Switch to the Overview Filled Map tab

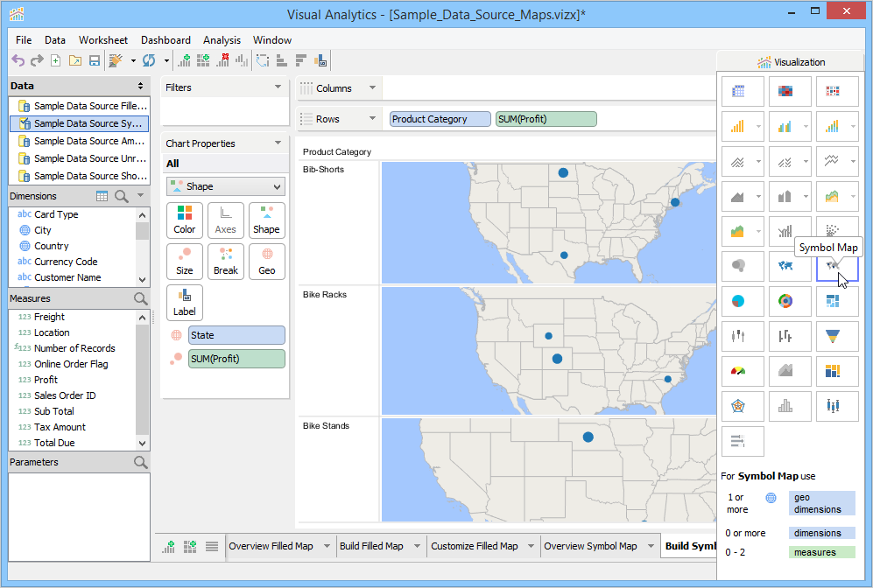coord(271,546)
